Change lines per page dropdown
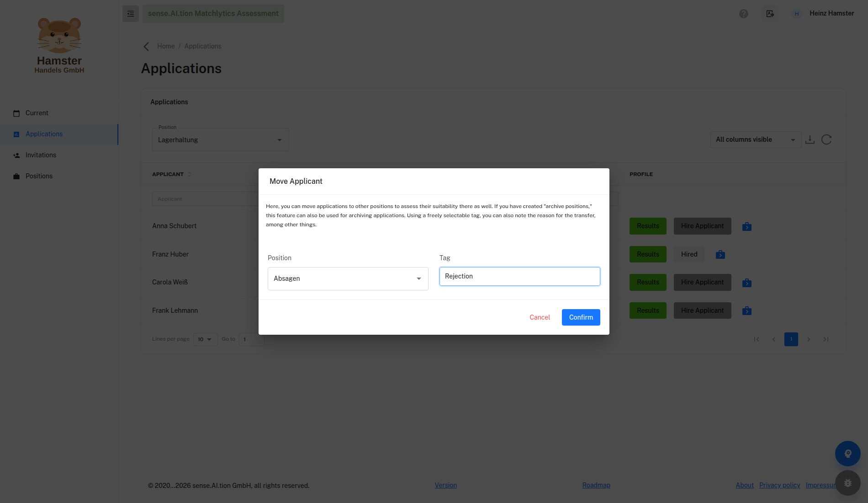Image resolution: width=868 pixels, height=503 pixels. tap(205, 339)
